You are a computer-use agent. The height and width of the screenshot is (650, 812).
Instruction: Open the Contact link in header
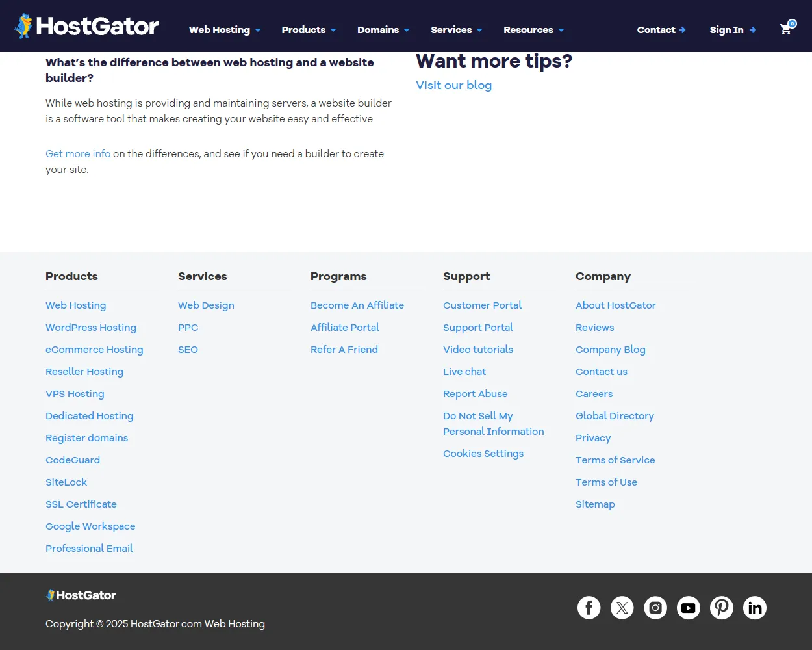(x=661, y=30)
